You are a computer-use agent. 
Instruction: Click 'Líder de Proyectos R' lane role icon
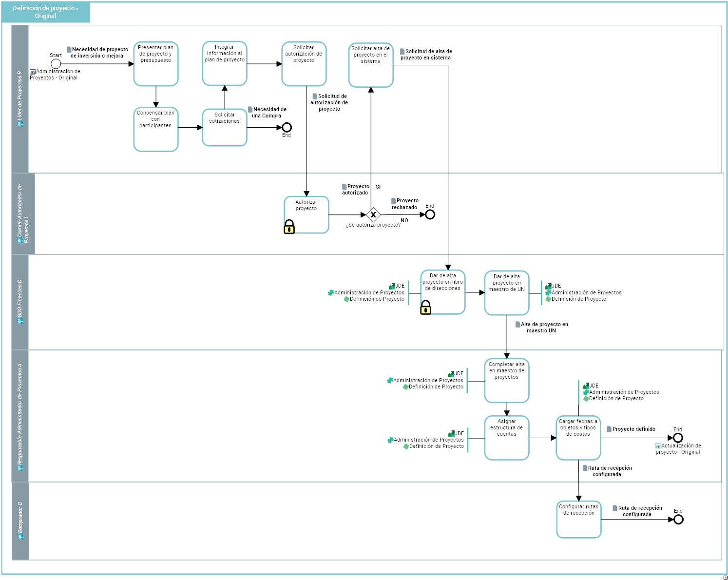[x=20, y=124]
